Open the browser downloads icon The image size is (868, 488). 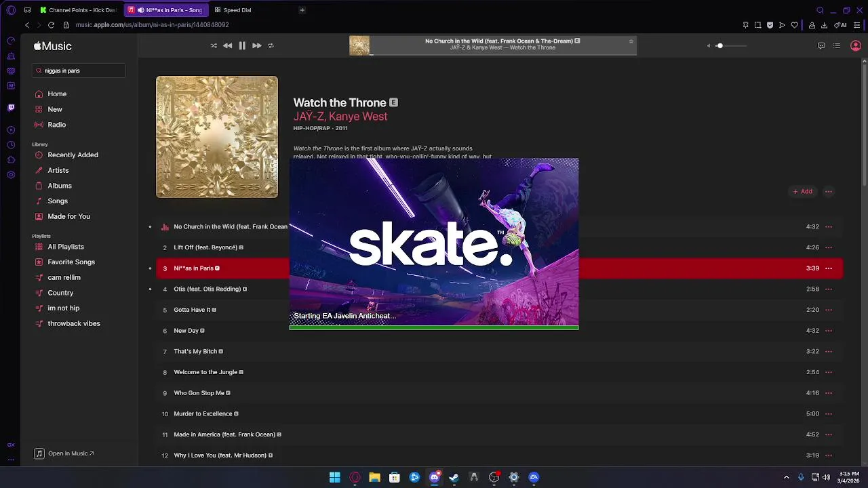click(x=824, y=25)
